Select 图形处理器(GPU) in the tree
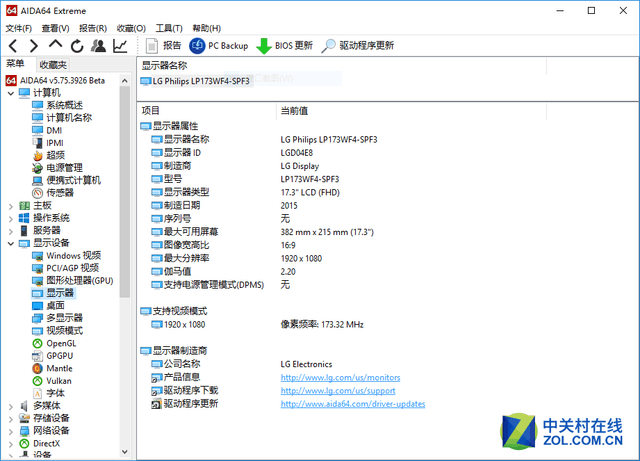 (x=73, y=281)
